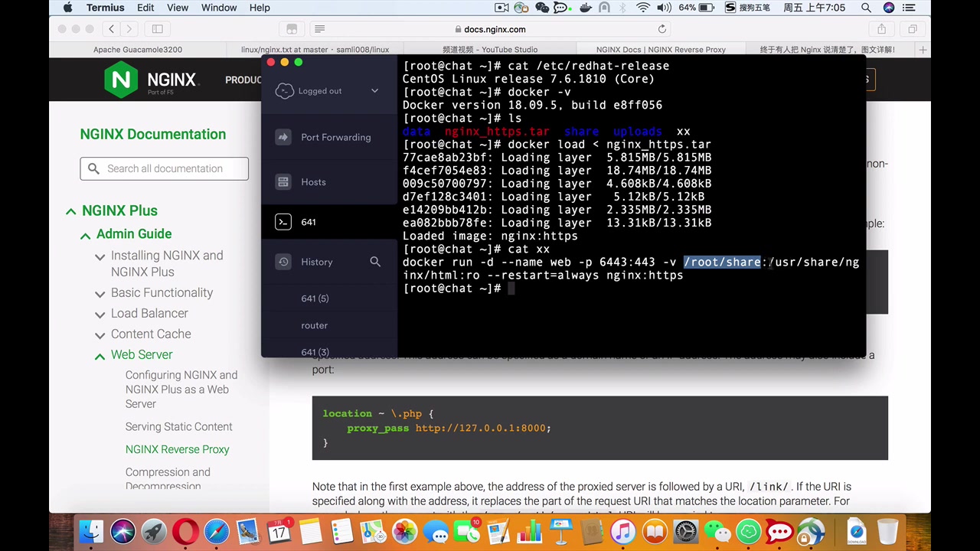The height and width of the screenshot is (551, 980).
Task: Switch to YouTube Studio tab
Action: click(491, 50)
